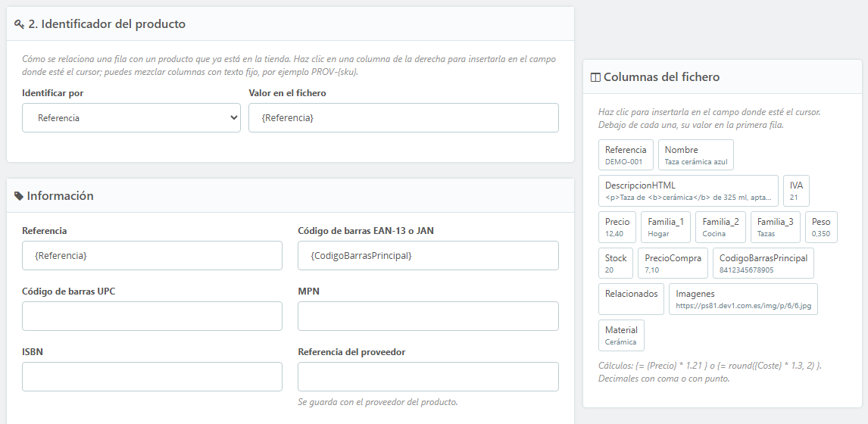Insert the IVA column chip
Screen dimensions: 868x424
pos(796,191)
